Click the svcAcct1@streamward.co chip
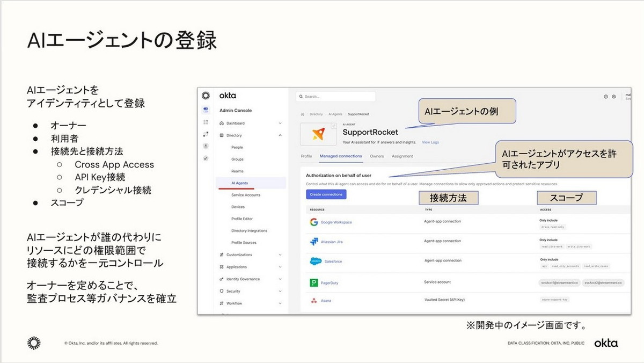Image resolution: width=644 pixels, height=363 pixels. pyautogui.click(x=560, y=282)
